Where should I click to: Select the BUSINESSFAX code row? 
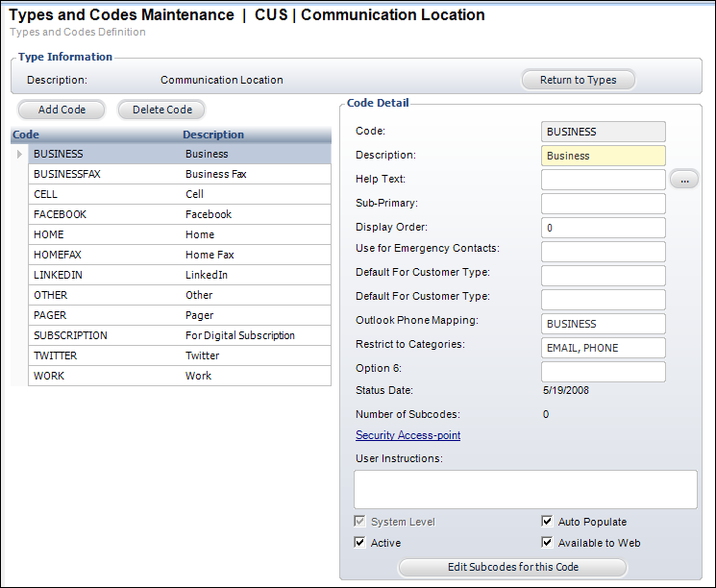click(x=67, y=175)
